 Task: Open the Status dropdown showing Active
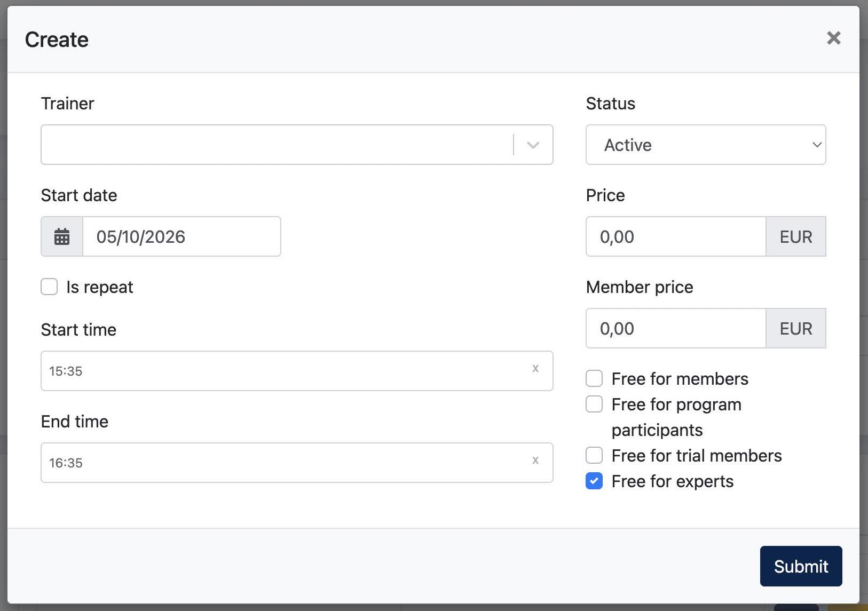coord(706,145)
